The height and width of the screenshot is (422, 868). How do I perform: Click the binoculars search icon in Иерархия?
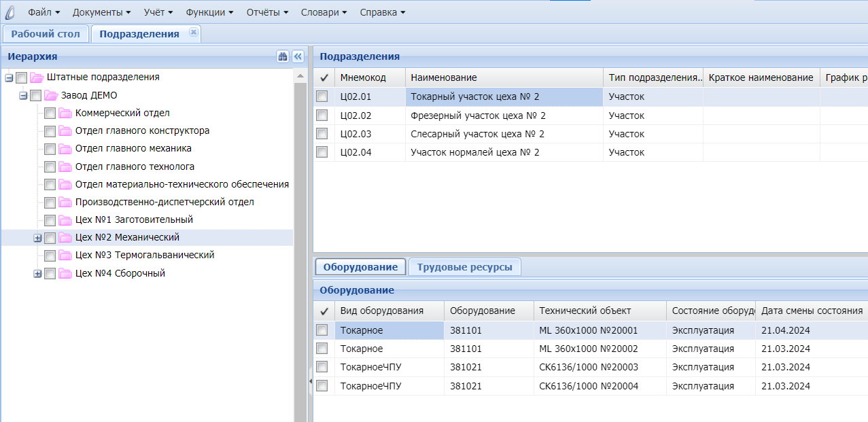coord(283,57)
